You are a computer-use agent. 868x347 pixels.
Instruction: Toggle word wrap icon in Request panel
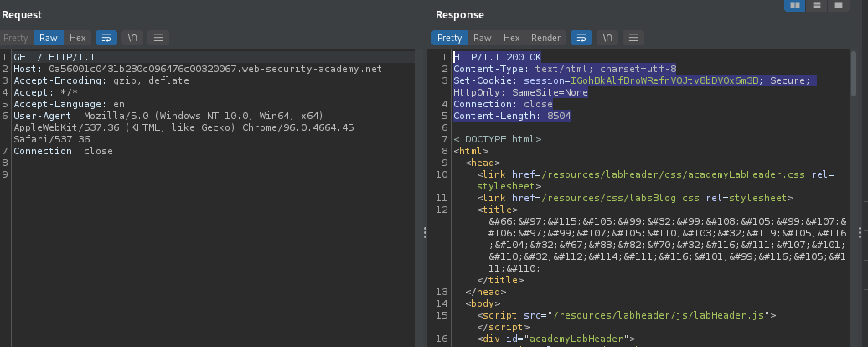coord(106,38)
